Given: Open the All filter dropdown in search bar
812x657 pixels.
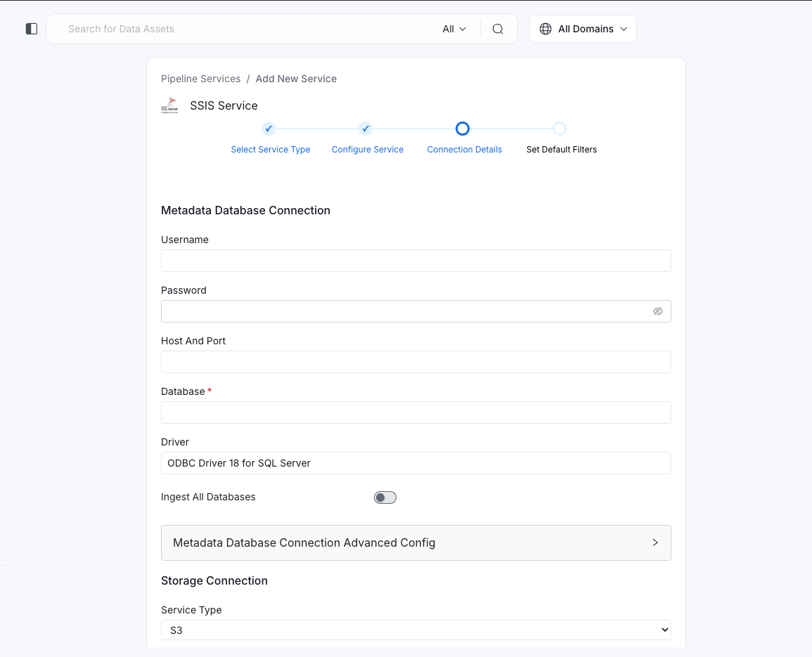Looking at the screenshot, I should point(453,29).
